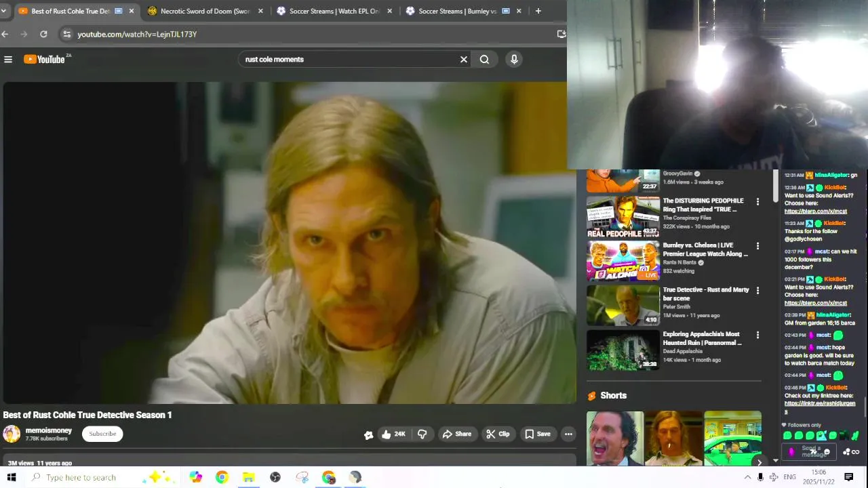The width and height of the screenshot is (868, 488).
Task: Focus the address bar URL
Action: tap(137, 34)
